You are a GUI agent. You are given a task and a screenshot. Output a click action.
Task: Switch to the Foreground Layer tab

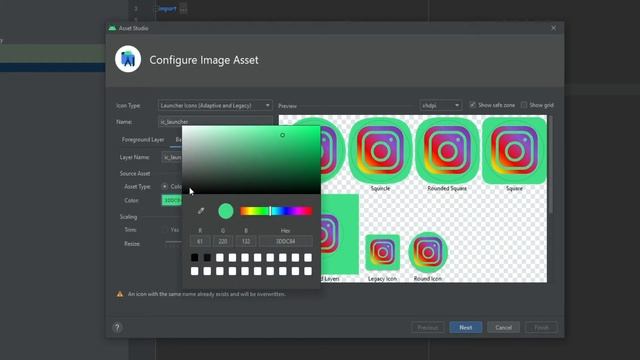(x=143, y=140)
